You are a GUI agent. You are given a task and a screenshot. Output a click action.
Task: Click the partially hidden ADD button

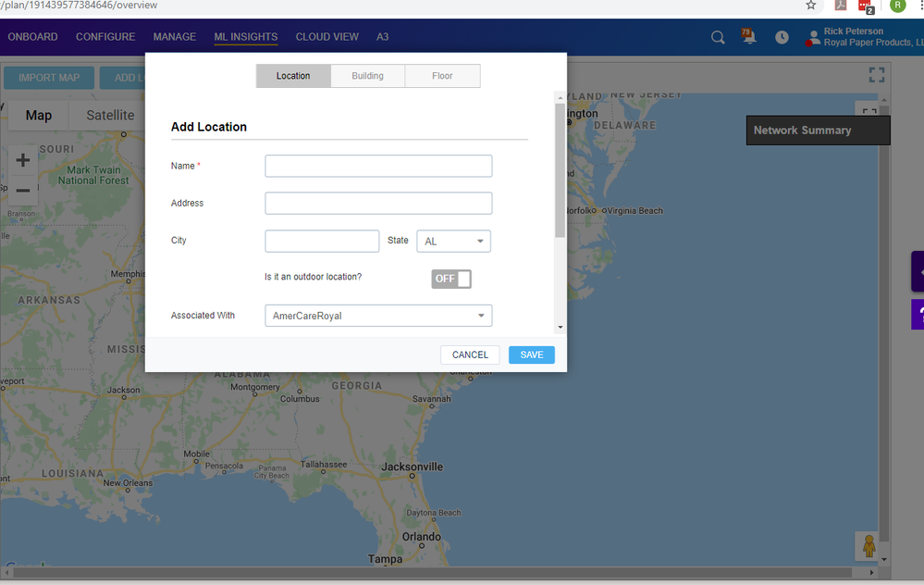(x=123, y=78)
